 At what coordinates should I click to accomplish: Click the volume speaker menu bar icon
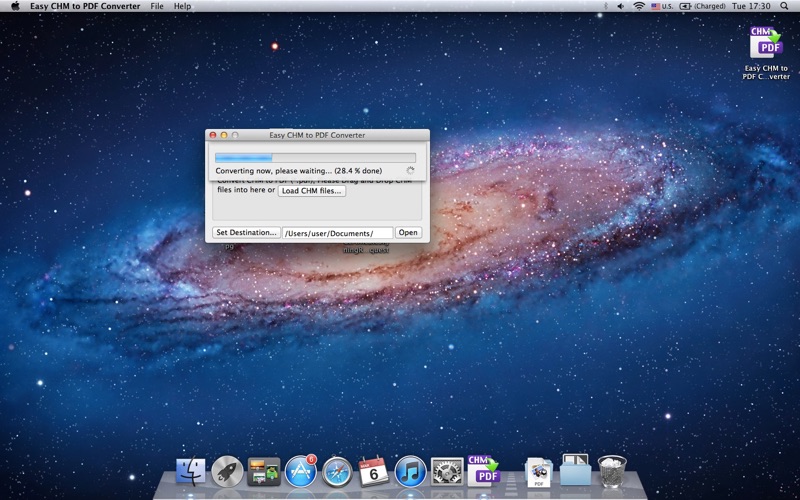click(x=621, y=6)
